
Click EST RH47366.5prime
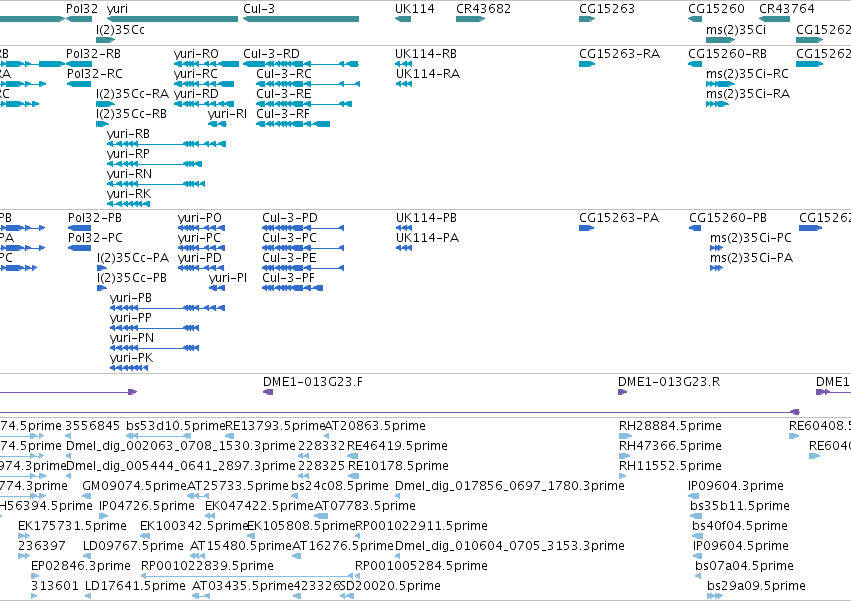coord(669,446)
